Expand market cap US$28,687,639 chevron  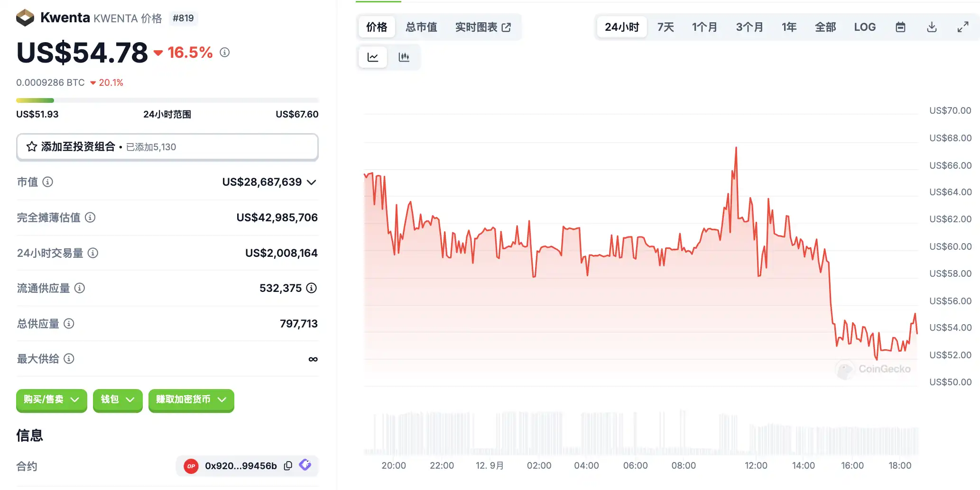pyautogui.click(x=312, y=182)
